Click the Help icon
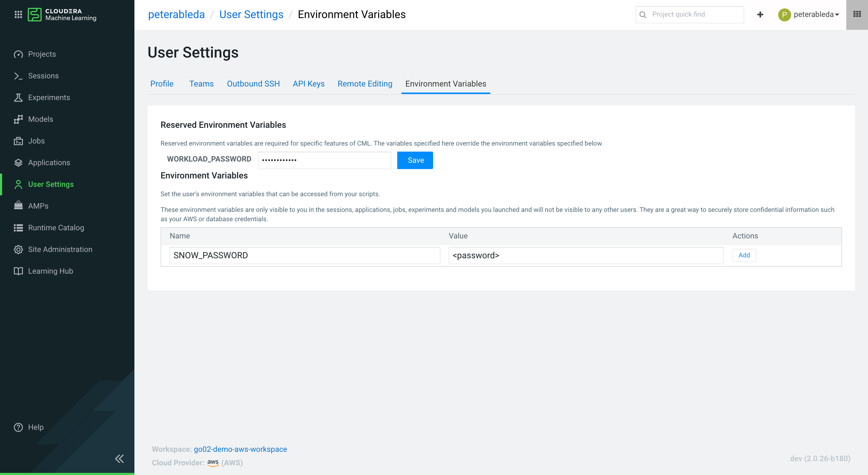The height and width of the screenshot is (475, 868). [18, 427]
